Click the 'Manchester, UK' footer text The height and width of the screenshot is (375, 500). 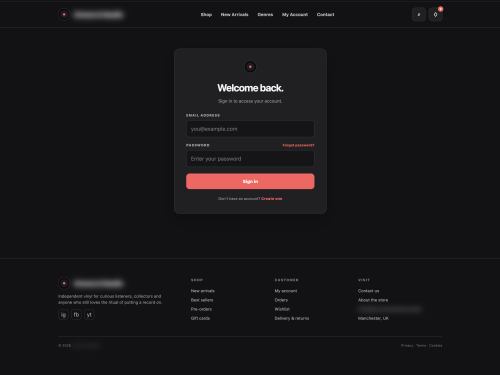[373, 318]
